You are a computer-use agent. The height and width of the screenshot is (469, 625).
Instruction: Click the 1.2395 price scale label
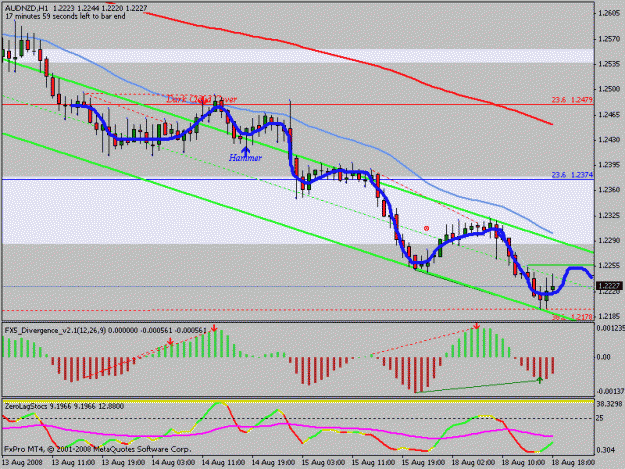(x=609, y=165)
